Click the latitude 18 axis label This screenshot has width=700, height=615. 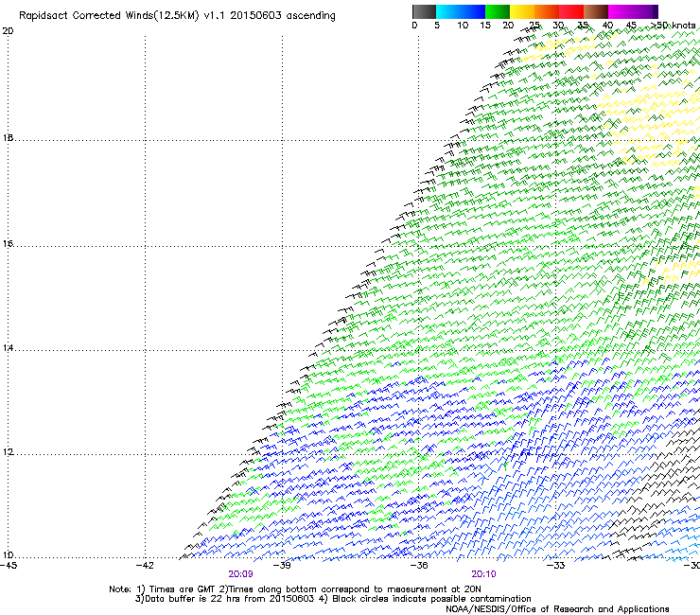(8, 138)
